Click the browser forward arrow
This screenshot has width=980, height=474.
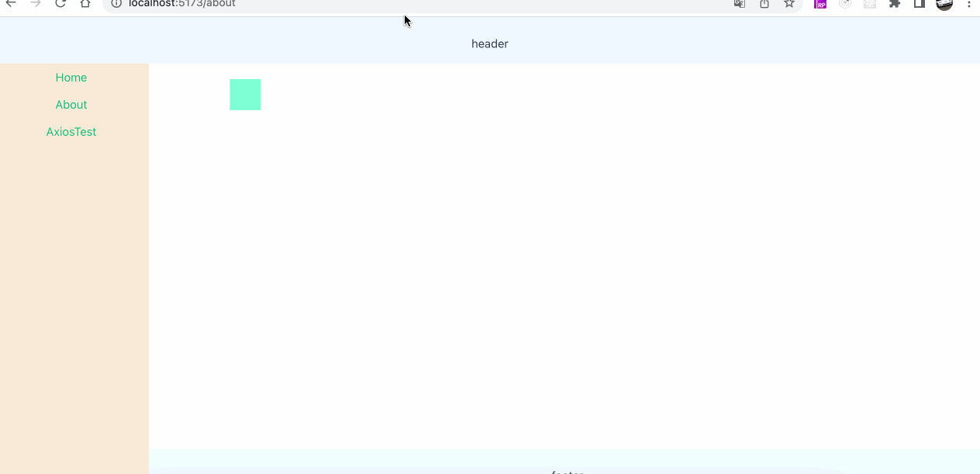pyautogui.click(x=36, y=3)
